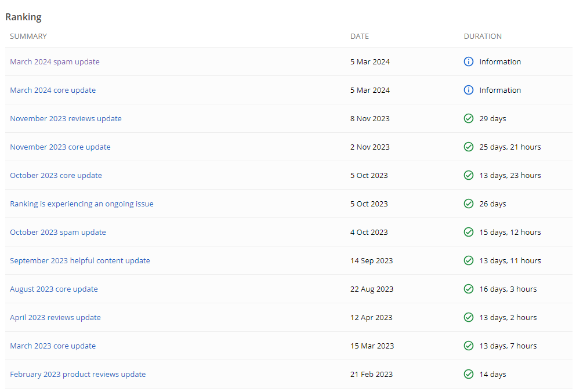Click checkmark icon next to 13 days, 11 hours
Image resolution: width=576 pixels, height=392 pixels.
pos(469,260)
